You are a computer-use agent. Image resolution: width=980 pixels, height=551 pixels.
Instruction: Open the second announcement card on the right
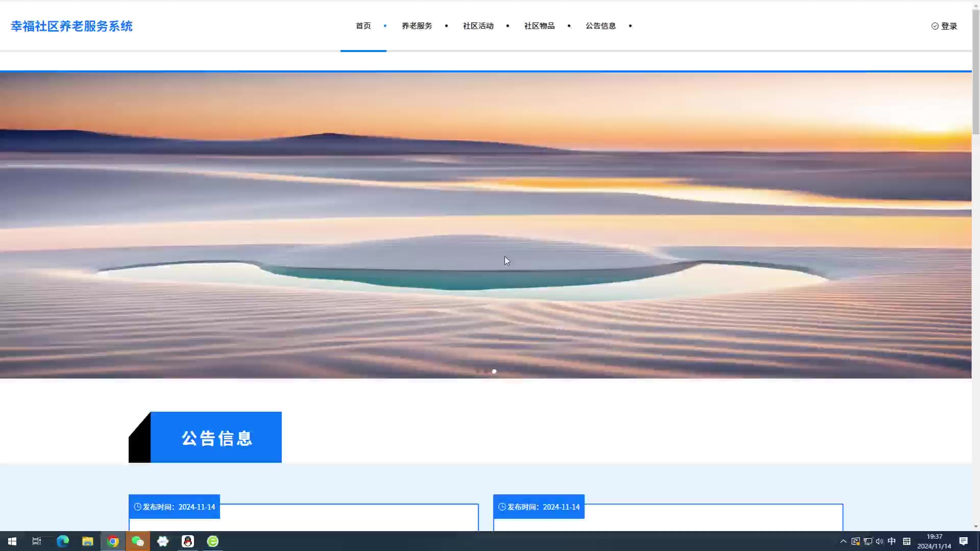point(668,518)
